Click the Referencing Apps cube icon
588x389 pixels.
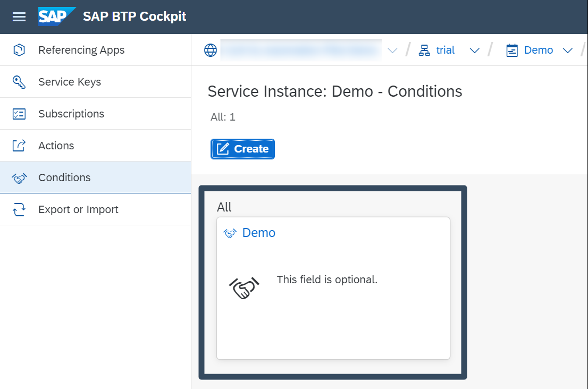[x=19, y=50]
